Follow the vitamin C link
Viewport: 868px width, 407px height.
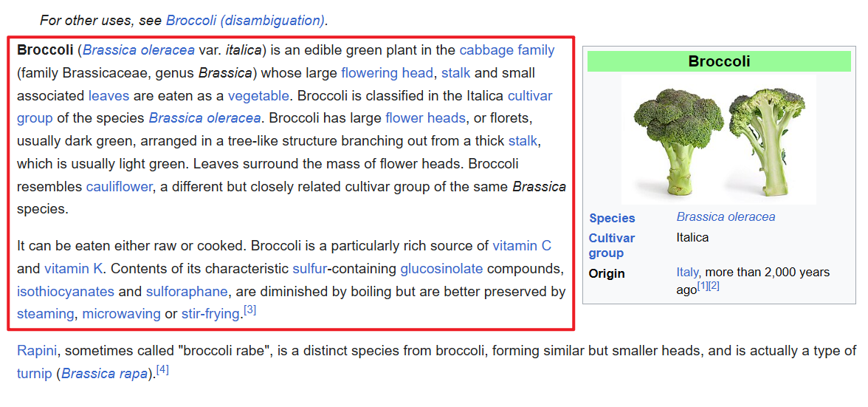(521, 246)
